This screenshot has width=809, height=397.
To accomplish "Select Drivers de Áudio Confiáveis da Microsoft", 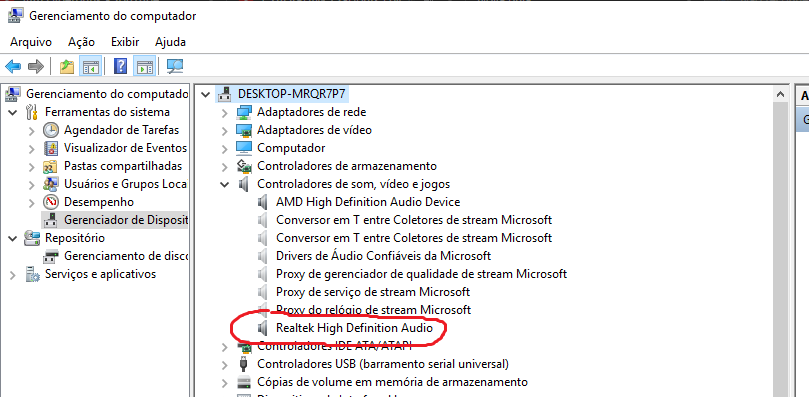I will pyautogui.click(x=383, y=256).
